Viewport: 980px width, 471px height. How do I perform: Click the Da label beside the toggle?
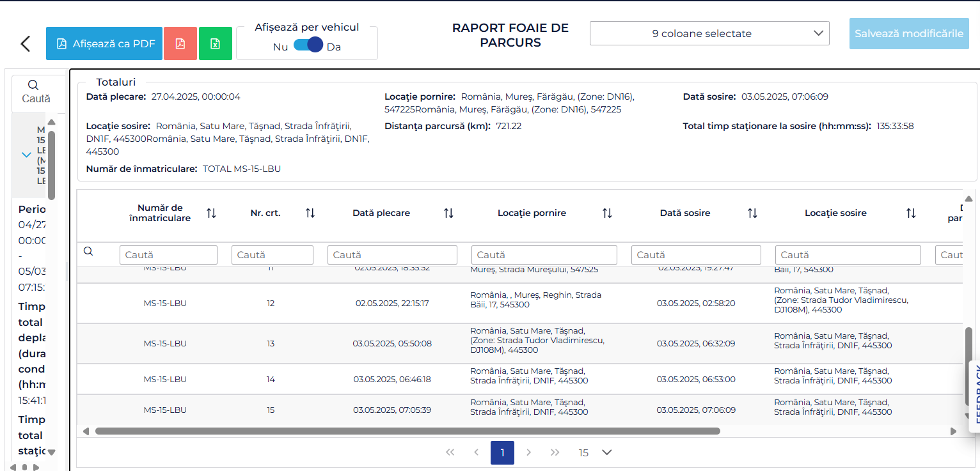334,47
